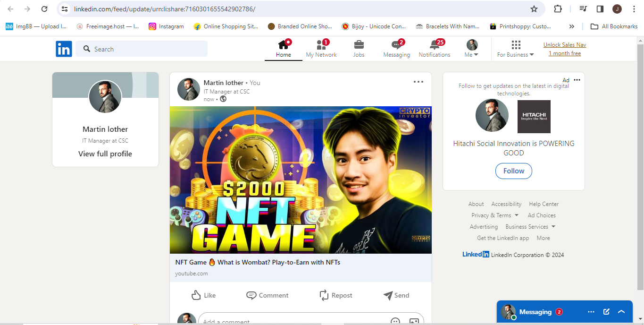Bookmark this page with star icon
Viewport: 644px width, 325px height.
534,9
